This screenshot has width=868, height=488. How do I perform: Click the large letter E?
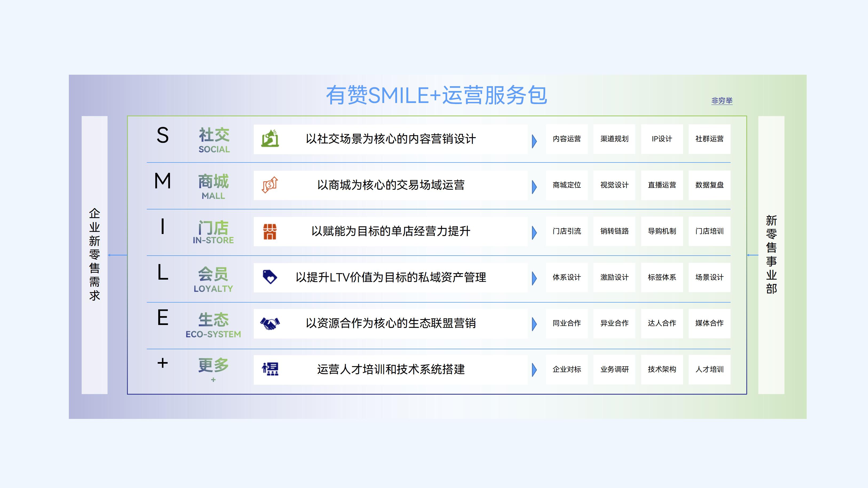[163, 318]
